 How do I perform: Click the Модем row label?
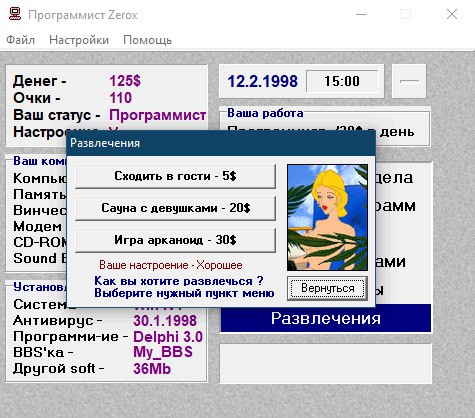[38, 227]
